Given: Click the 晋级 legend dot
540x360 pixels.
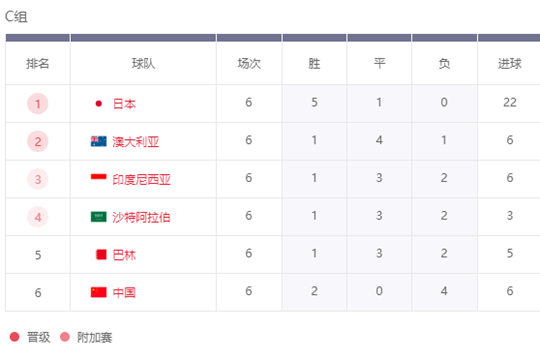Looking at the screenshot, I should pos(14,337).
